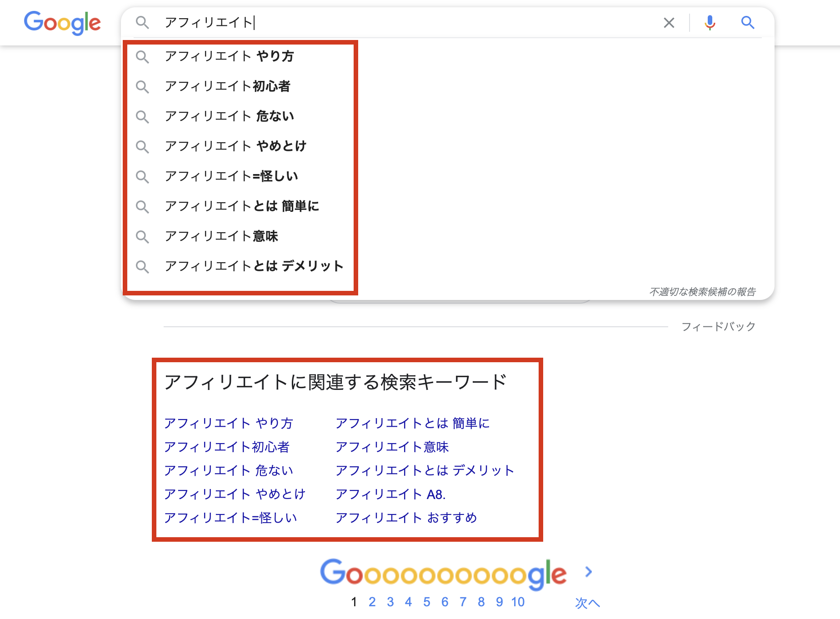This screenshot has height=619, width=840.
Task: Go to results page 3
Action: (x=390, y=602)
